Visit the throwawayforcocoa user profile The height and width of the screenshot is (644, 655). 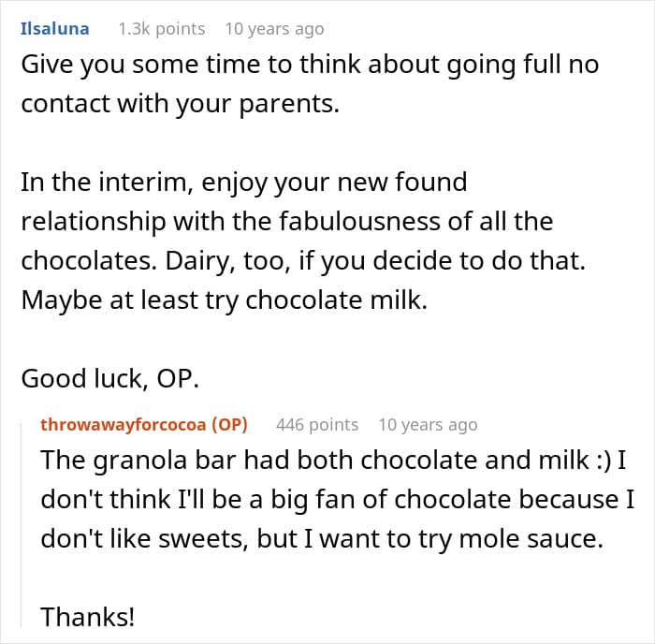coord(124,425)
